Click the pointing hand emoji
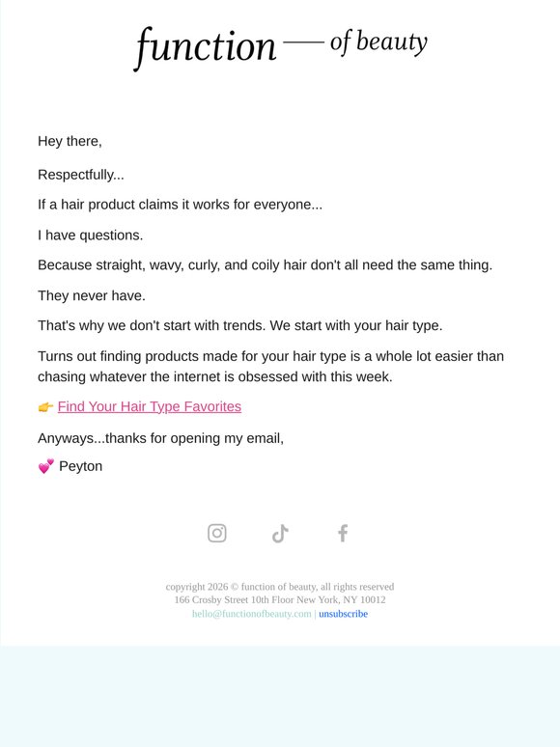 [45, 407]
